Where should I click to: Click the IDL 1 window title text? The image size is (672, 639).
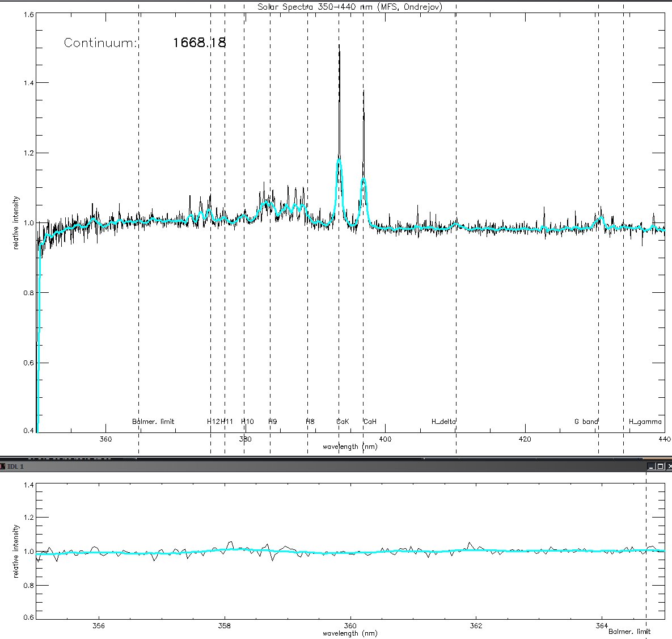pos(15,466)
